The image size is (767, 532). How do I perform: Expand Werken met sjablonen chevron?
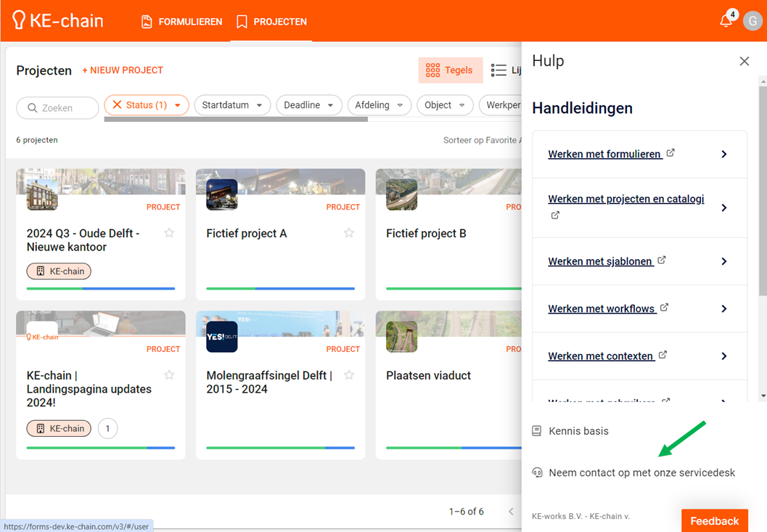(723, 261)
